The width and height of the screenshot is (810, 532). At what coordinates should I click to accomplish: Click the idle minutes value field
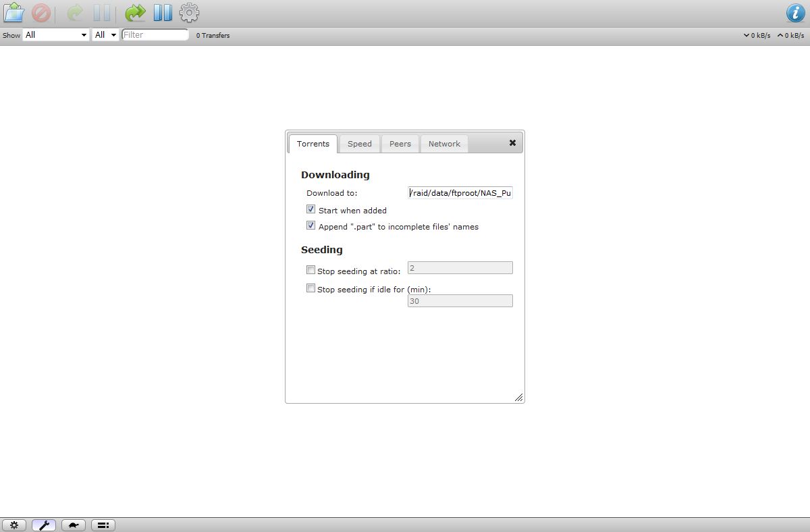(460, 301)
